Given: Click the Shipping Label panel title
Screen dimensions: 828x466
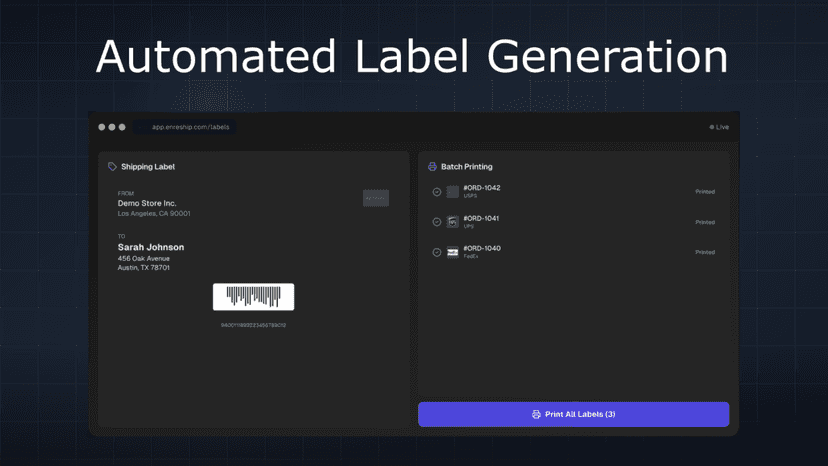Looking at the screenshot, I should (148, 166).
